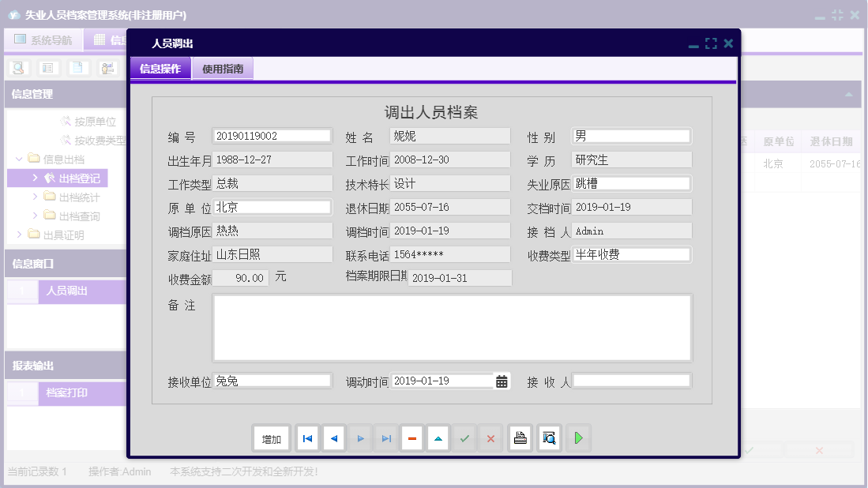Image resolution: width=868 pixels, height=488 pixels.
Task: Select the search icon in the toolbar
Action: point(17,69)
